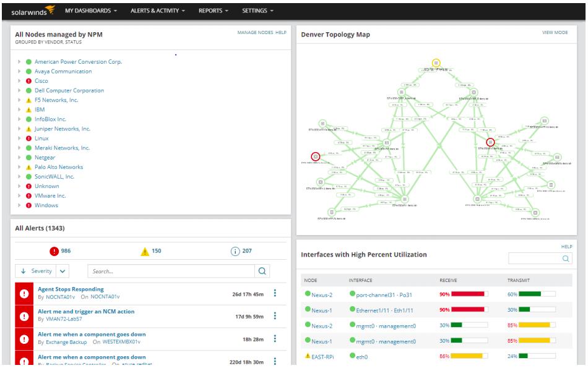Viewport: 588px width, 368px height.
Task: Expand the Windows vendor group
Action: click(19, 205)
